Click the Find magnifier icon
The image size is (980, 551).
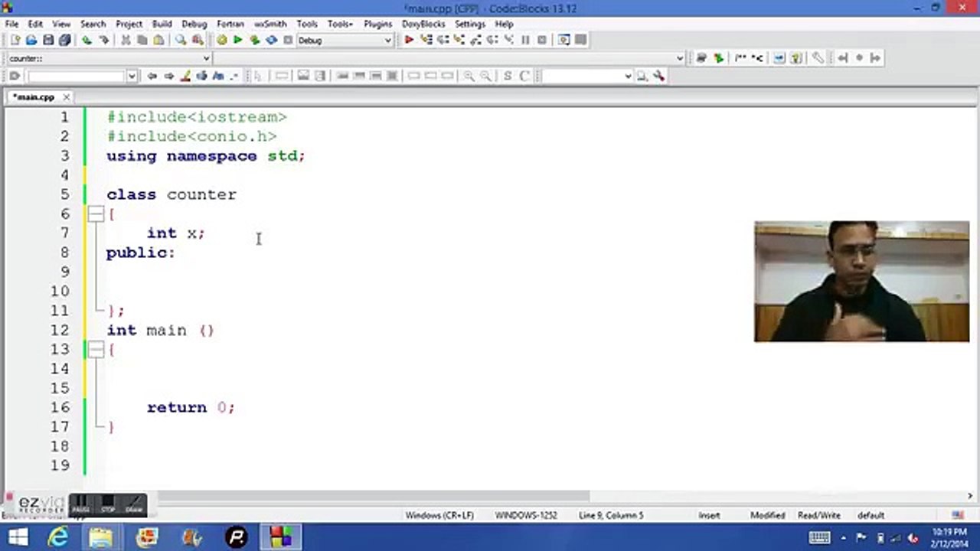[181, 40]
